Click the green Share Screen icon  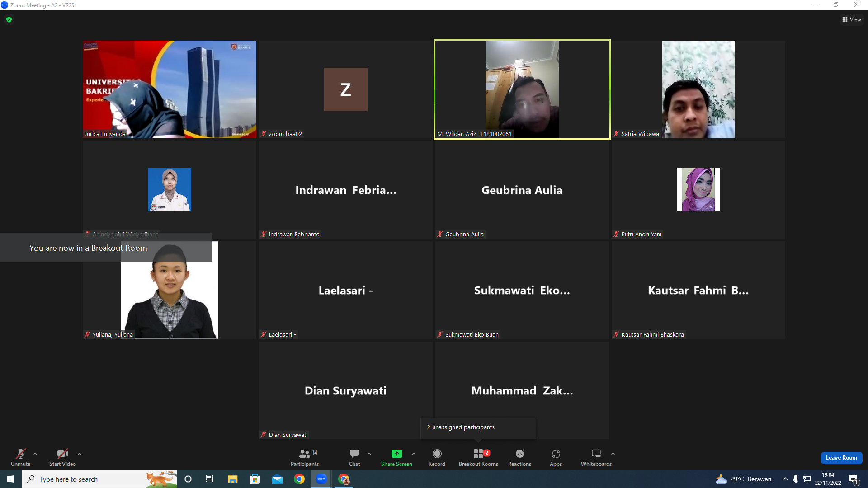click(396, 454)
